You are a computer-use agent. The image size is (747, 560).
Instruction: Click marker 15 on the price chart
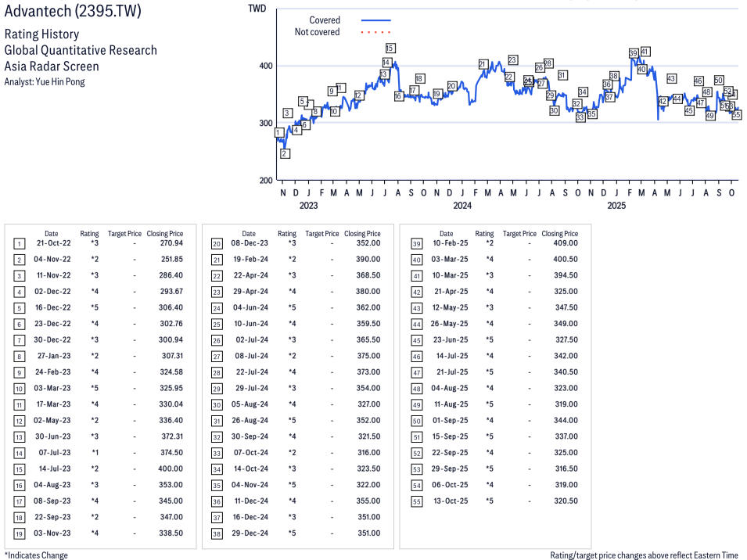pyautogui.click(x=390, y=48)
